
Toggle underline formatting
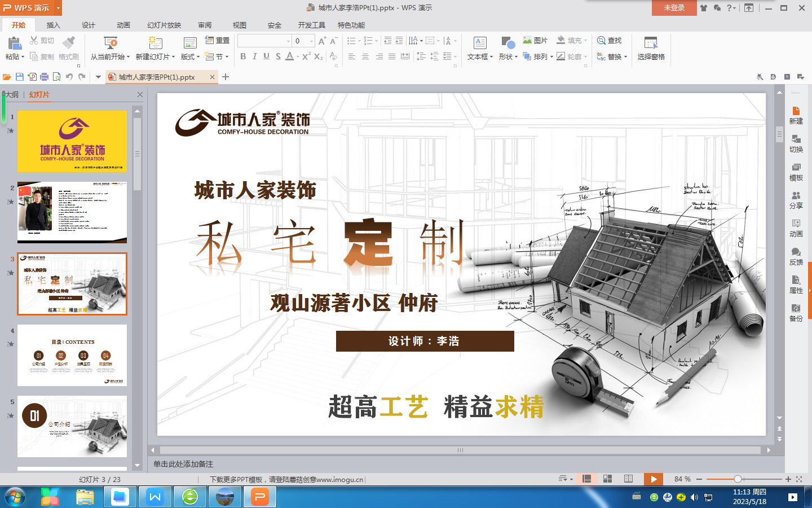tap(266, 56)
